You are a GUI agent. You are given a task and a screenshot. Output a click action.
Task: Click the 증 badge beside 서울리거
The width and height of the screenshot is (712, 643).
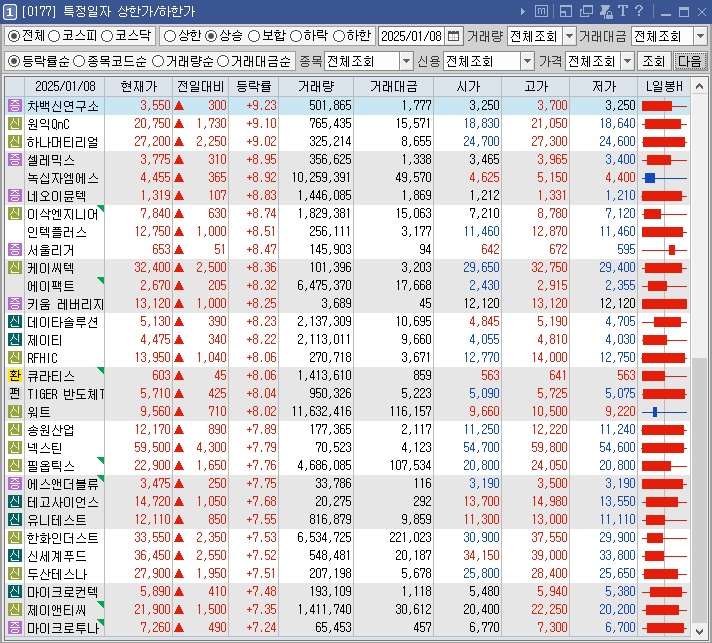point(15,250)
